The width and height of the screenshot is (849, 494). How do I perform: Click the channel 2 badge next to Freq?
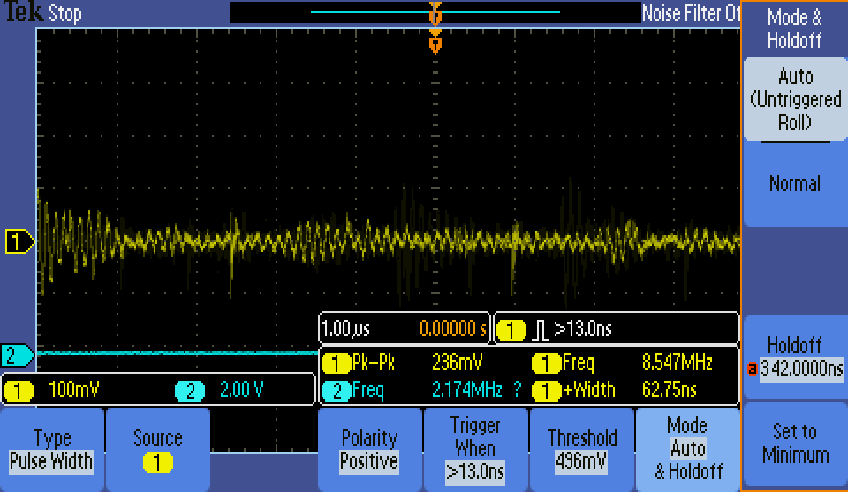tap(336, 391)
